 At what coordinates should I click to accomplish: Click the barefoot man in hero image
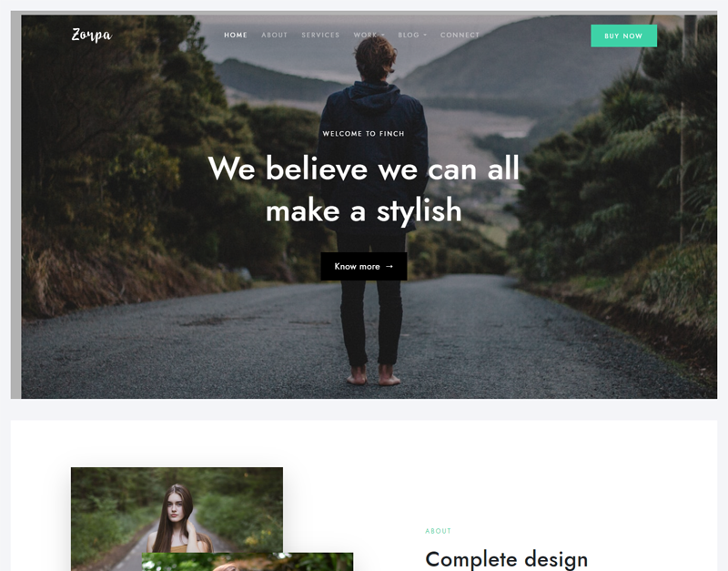pos(372,209)
